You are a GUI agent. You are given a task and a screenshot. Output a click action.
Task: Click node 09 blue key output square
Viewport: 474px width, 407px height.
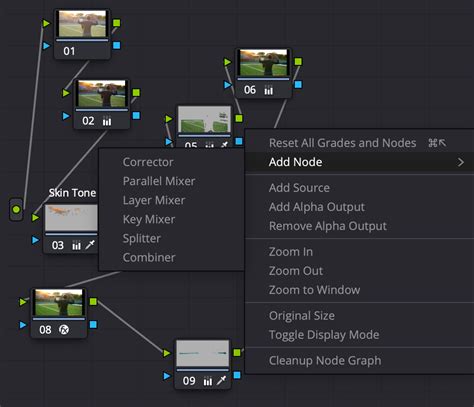pos(237,375)
